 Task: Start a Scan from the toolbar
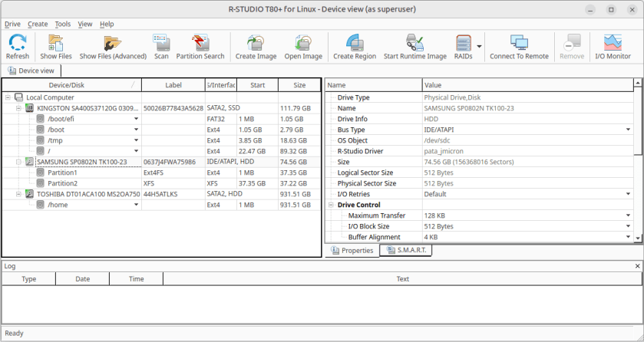click(161, 43)
